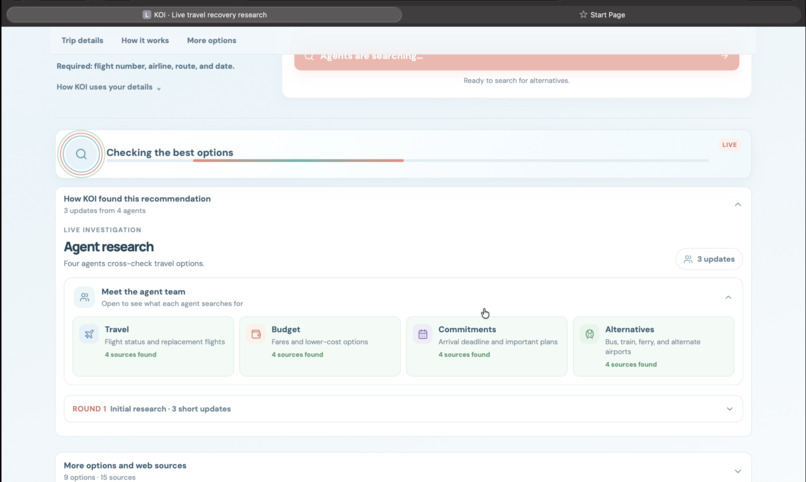Click the LIVE status badge
Viewport: 806px width, 482px height.
tap(729, 145)
